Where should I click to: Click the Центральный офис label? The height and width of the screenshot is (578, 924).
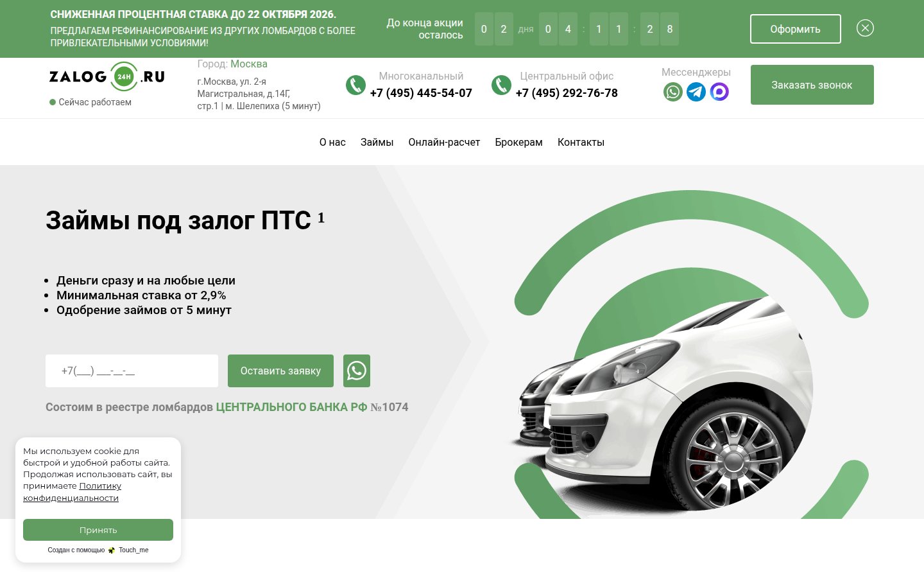click(567, 76)
